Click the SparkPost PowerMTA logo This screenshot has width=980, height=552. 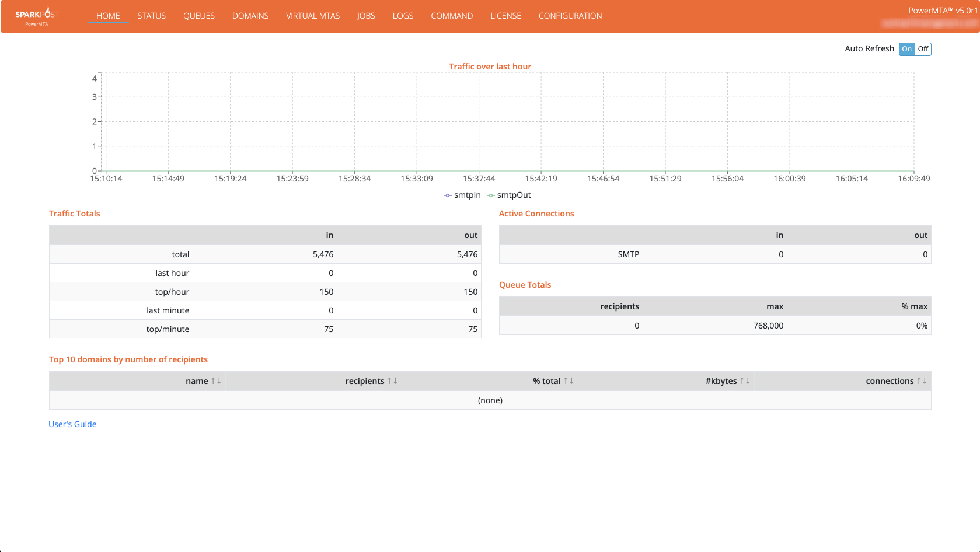tap(37, 16)
